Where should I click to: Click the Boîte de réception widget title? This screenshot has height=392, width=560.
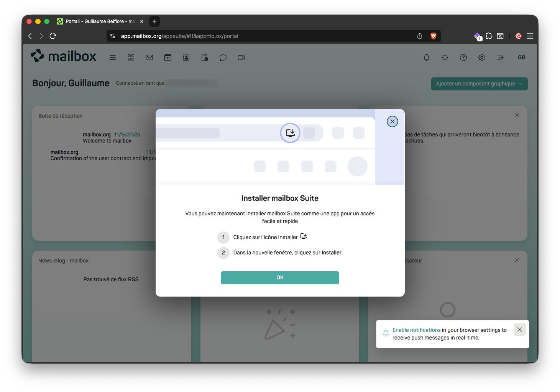[61, 116]
